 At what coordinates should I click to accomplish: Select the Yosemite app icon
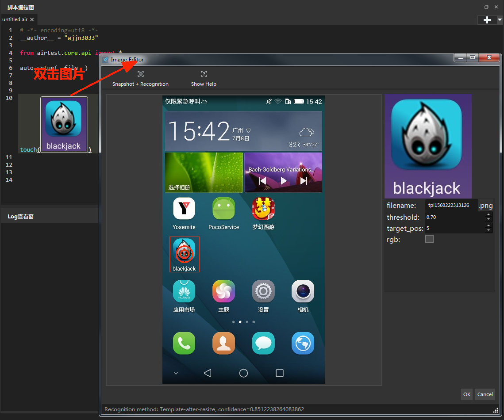184,208
